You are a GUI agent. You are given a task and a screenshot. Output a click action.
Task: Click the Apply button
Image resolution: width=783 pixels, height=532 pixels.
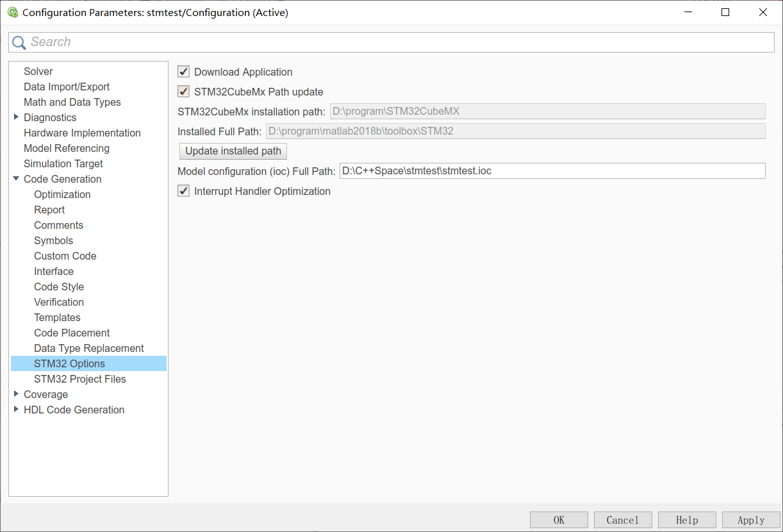[x=751, y=520]
